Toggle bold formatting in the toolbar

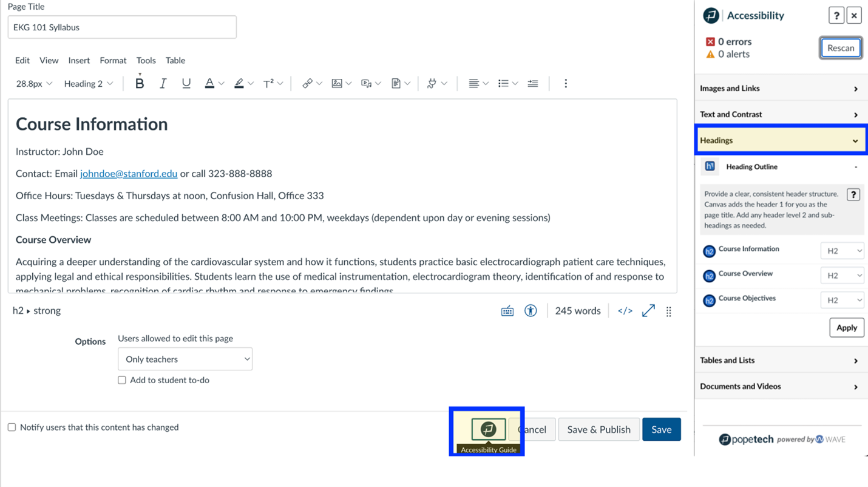click(x=140, y=83)
